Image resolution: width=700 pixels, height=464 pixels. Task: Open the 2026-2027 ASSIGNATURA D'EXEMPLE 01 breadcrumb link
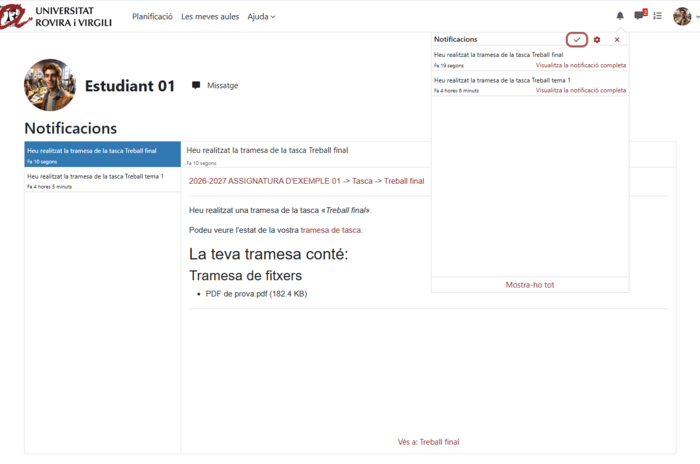pos(264,181)
